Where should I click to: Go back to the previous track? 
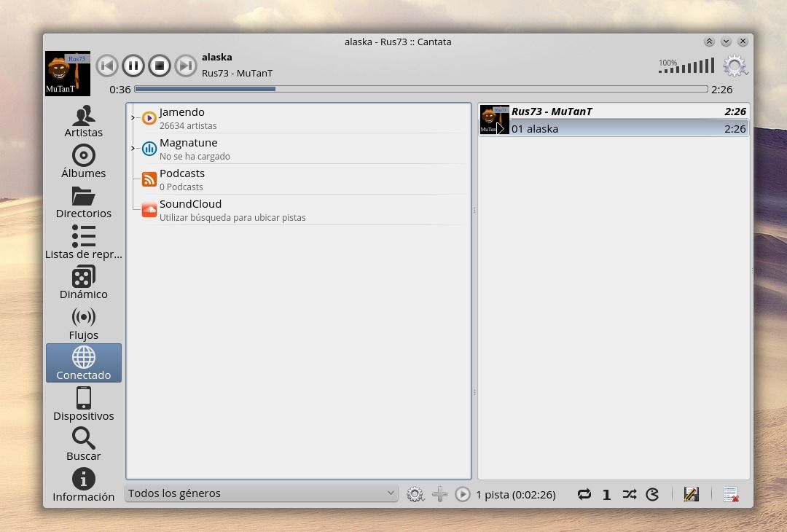click(x=106, y=66)
